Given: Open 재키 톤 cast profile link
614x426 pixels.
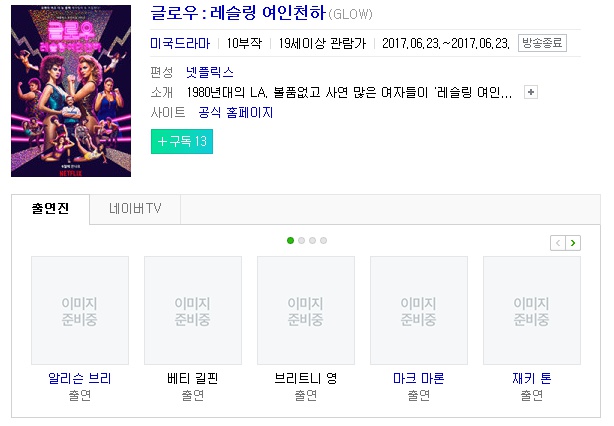Looking at the screenshot, I should tap(532, 378).
